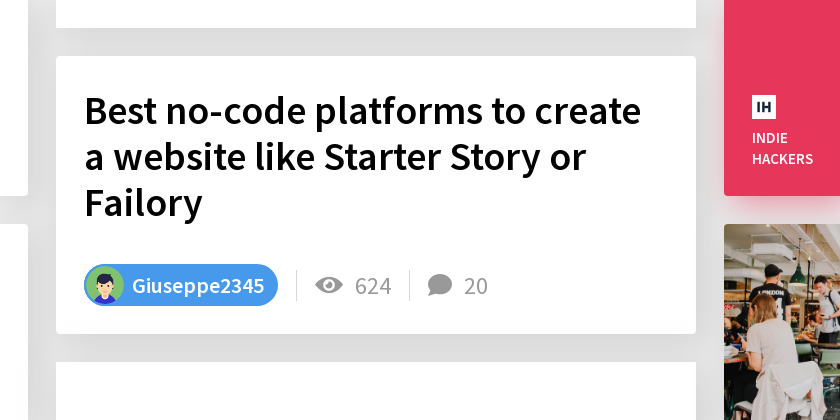The image size is (840, 420).
Task: Click the partial card above the article
Action: coord(376,14)
